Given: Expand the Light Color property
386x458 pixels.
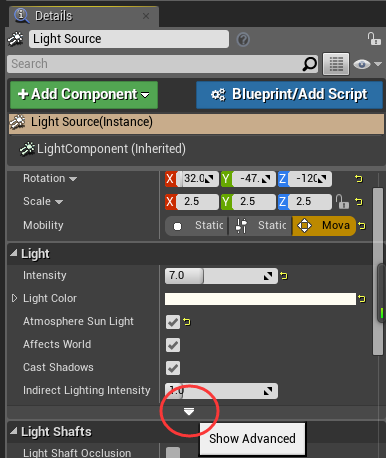Looking at the screenshot, I should (14, 298).
